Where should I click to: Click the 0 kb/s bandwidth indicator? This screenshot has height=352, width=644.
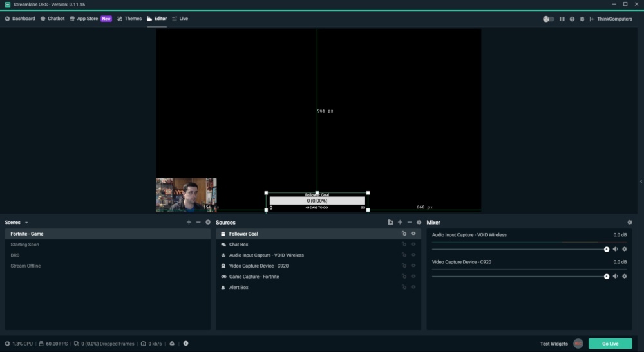(x=151, y=344)
